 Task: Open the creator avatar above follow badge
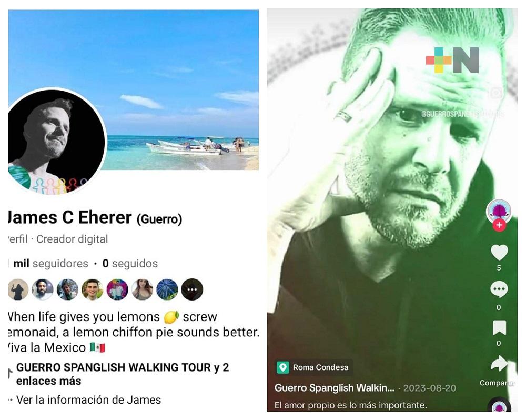499,211
